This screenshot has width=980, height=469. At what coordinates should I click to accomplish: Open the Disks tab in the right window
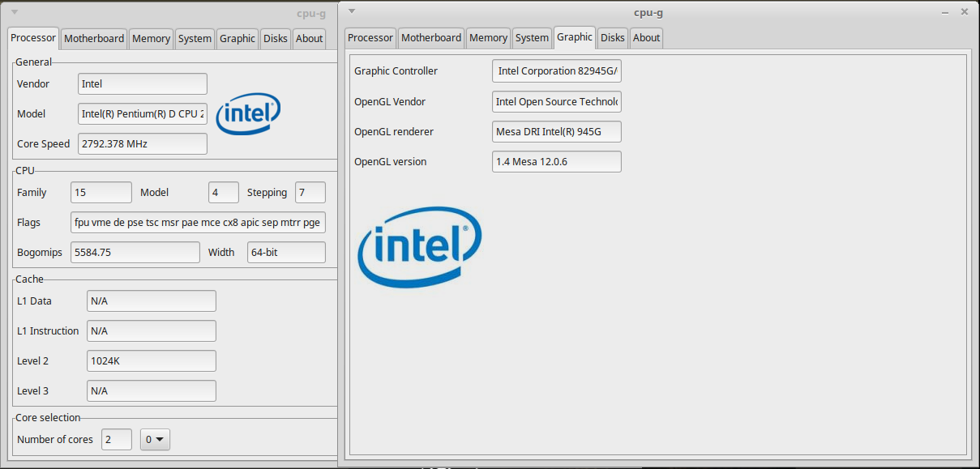[x=613, y=38]
